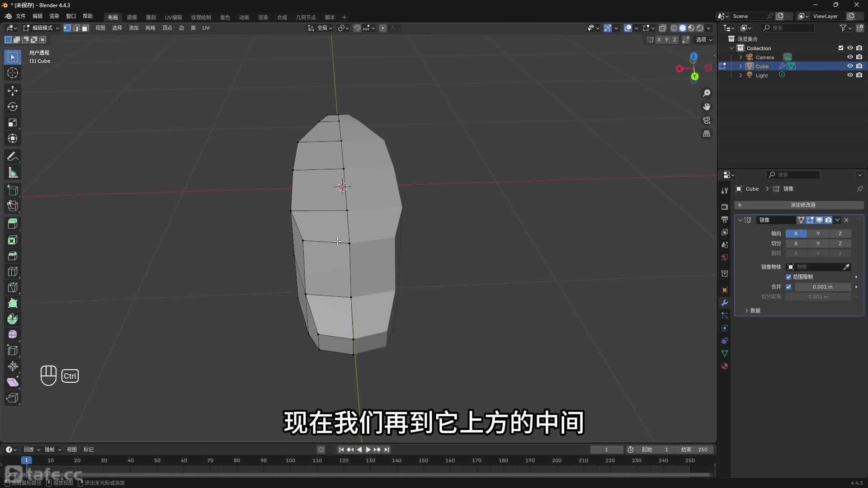Image resolution: width=868 pixels, height=488 pixels.
Task: Collapse the Collection tree item
Action: tap(732, 48)
